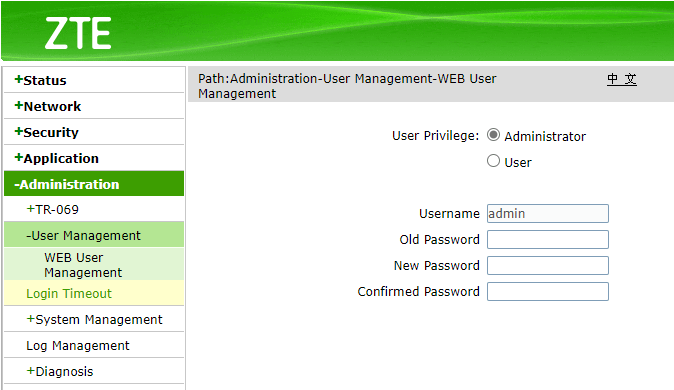Image resolution: width=674 pixels, height=390 pixels.
Task: Click the ZTE logo in the header
Action: point(78,33)
